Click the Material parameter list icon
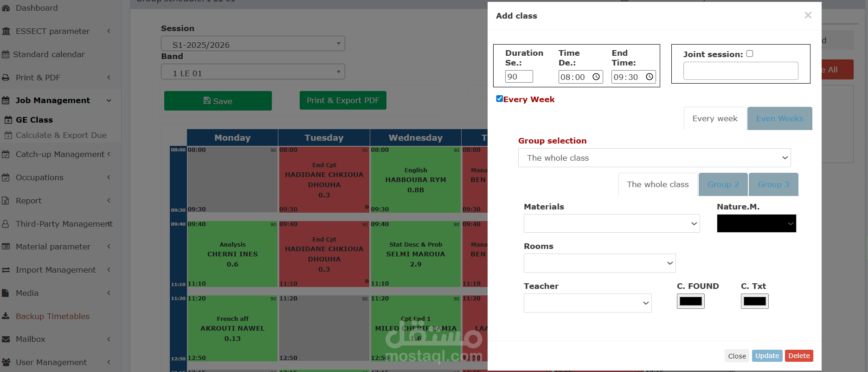This screenshot has height=372, width=868. click(x=6, y=247)
